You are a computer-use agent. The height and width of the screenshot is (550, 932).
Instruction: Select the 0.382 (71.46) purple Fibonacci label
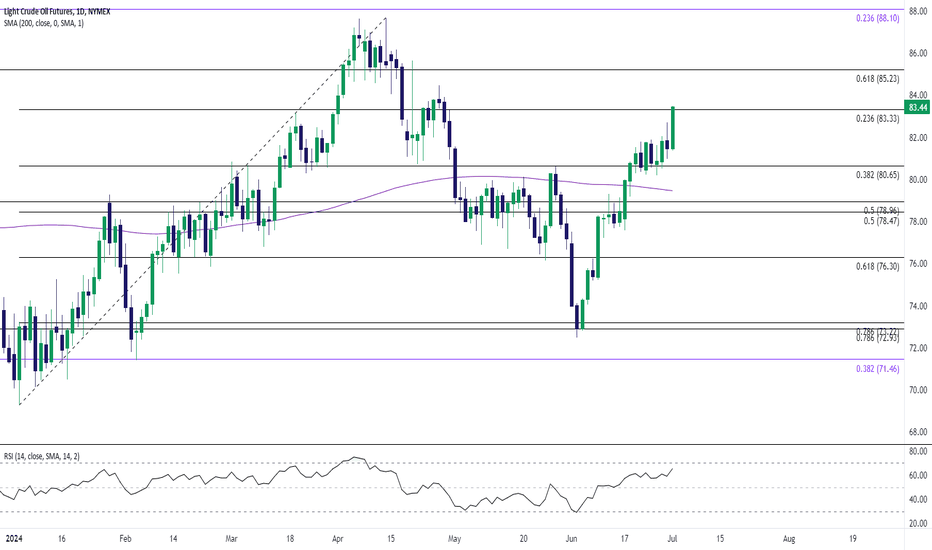[877, 369]
